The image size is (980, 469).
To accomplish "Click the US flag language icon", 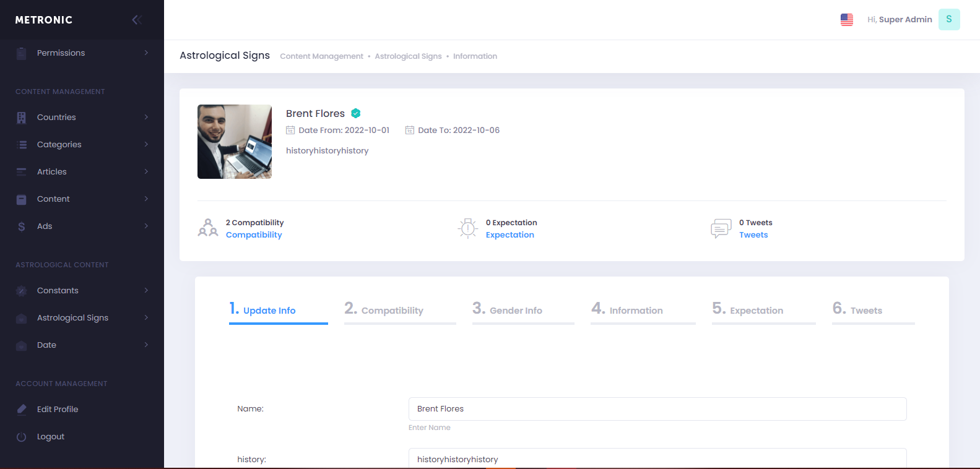I will [846, 20].
